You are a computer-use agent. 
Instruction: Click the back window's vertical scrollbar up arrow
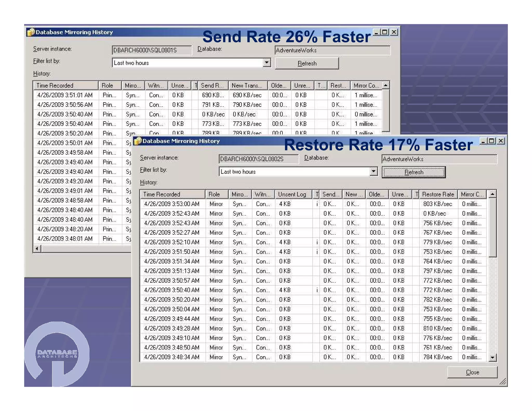[x=386, y=85]
